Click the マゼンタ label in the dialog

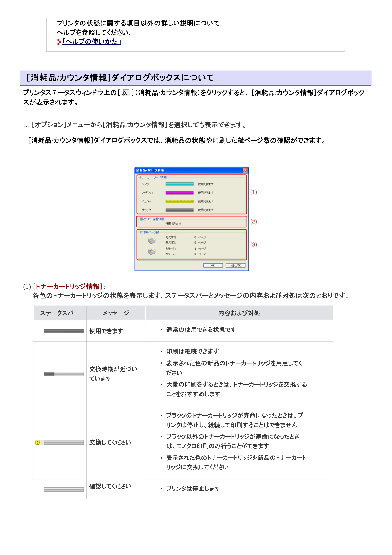click(x=147, y=193)
